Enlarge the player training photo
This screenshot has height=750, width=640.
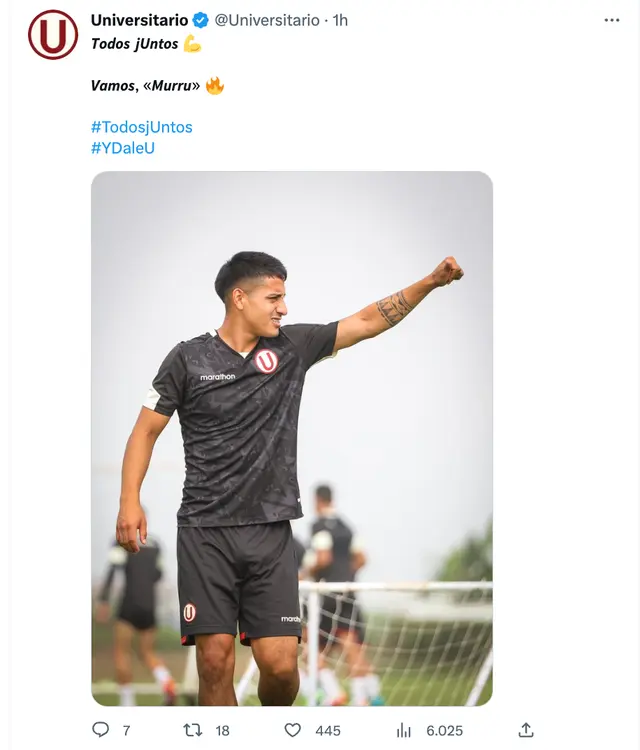coord(291,438)
